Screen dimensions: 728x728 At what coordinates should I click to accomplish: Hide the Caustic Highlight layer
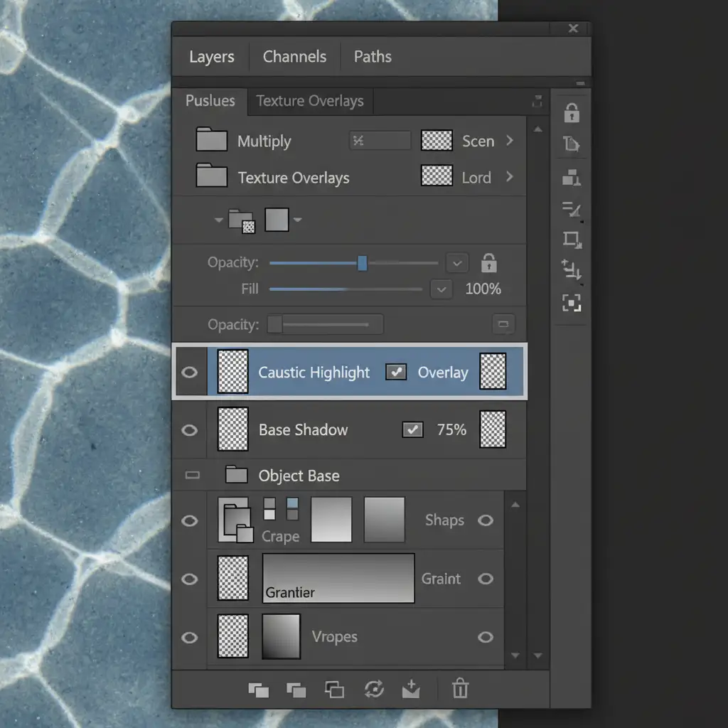point(190,372)
